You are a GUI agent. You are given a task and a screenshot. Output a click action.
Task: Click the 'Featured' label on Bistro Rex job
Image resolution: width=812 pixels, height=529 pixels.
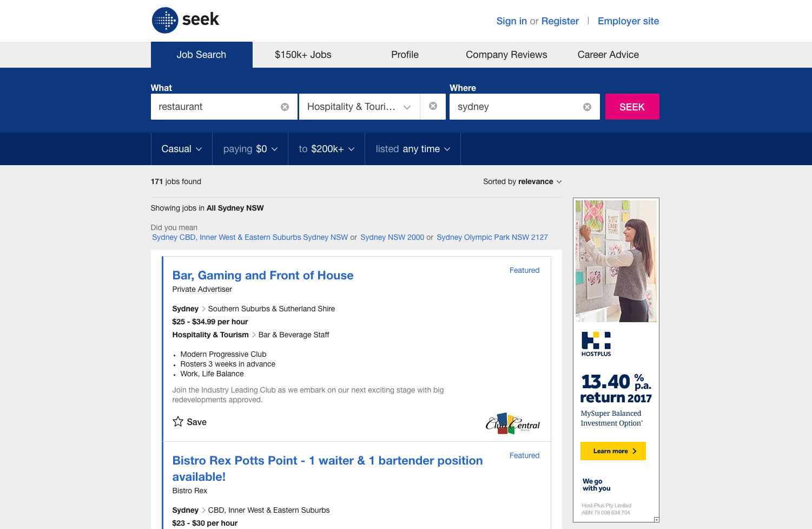[x=524, y=455]
